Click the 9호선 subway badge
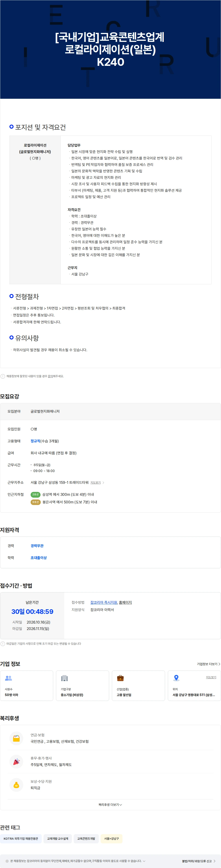The image size is (221, 868). [x=35, y=502]
